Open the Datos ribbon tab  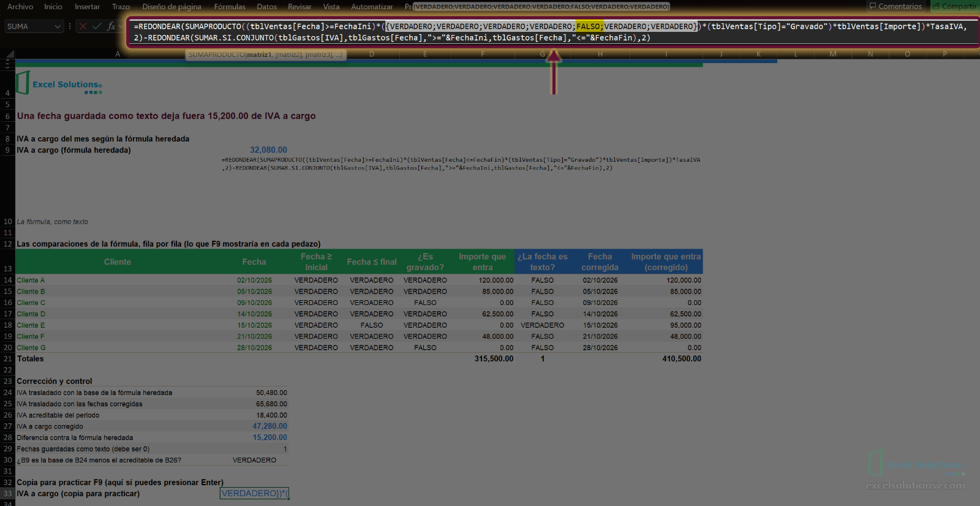(x=266, y=7)
